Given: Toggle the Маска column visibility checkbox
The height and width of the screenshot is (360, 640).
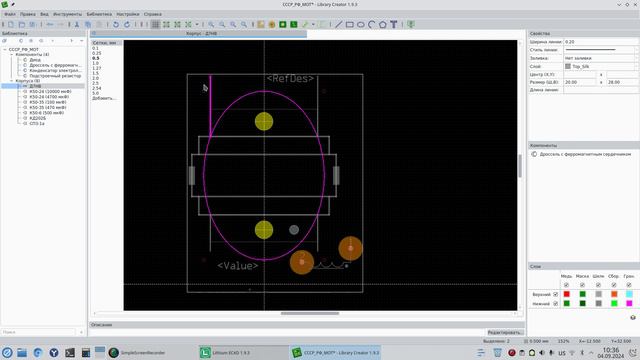Looking at the screenshot, I should (x=582, y=285).
